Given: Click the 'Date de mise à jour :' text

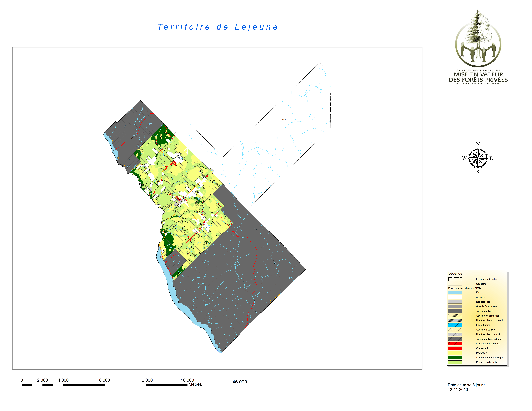Looking at the screenshot, I should coord(466,385).
